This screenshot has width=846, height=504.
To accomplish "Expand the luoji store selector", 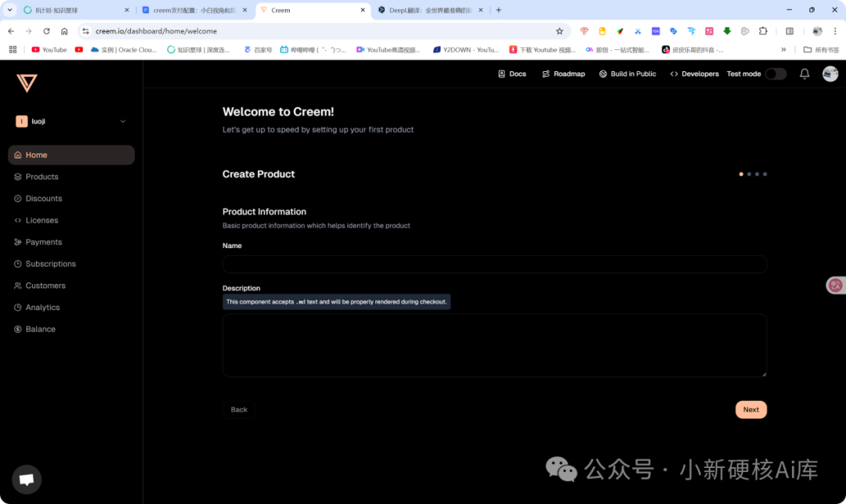I will click(70, 121).
